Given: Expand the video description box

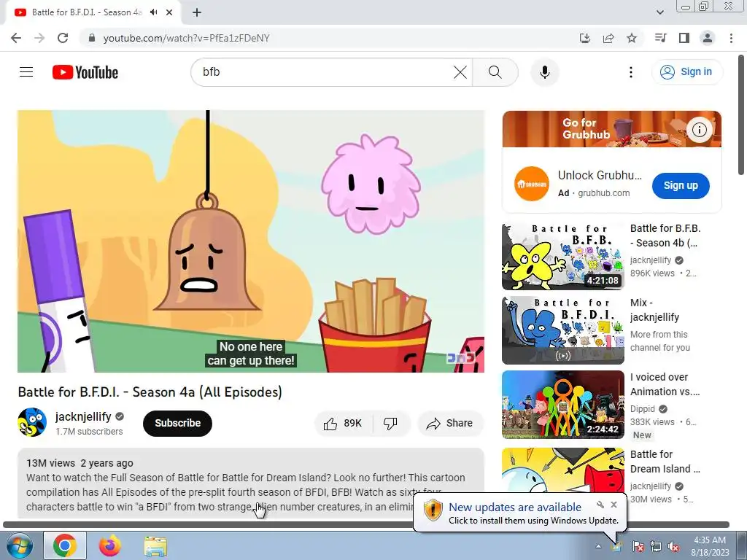Looking at the screenshot, I should pyautogui.click(x=251, y=483).
